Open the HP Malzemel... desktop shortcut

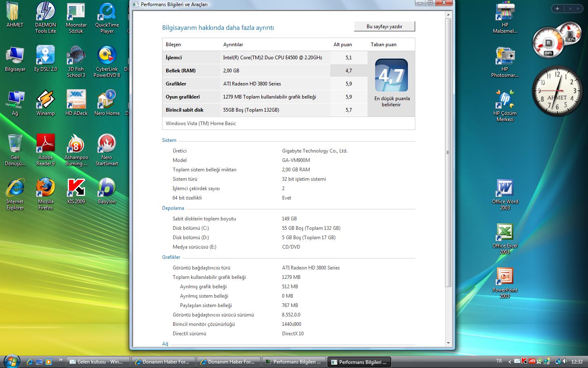(505, 17)
